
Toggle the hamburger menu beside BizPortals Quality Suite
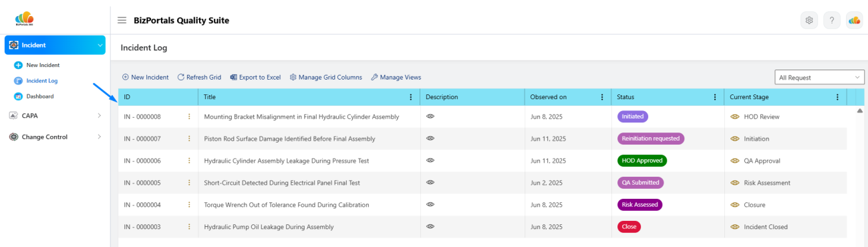122,20
